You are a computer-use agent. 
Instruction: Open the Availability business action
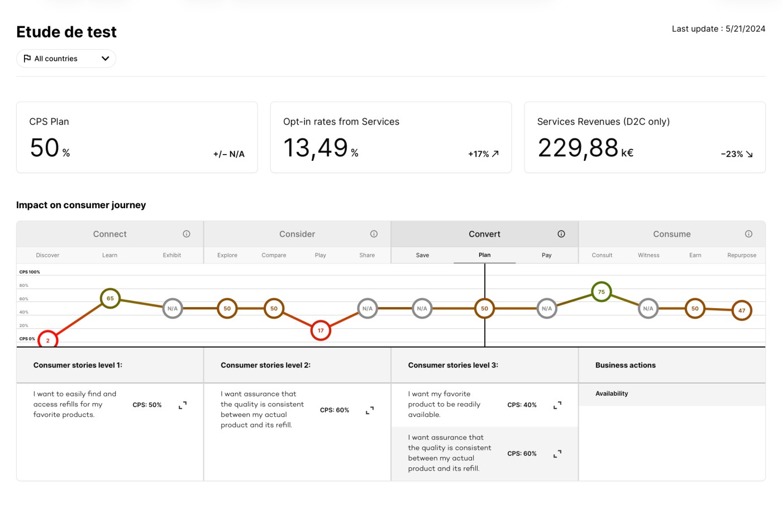tap(612, 394)
